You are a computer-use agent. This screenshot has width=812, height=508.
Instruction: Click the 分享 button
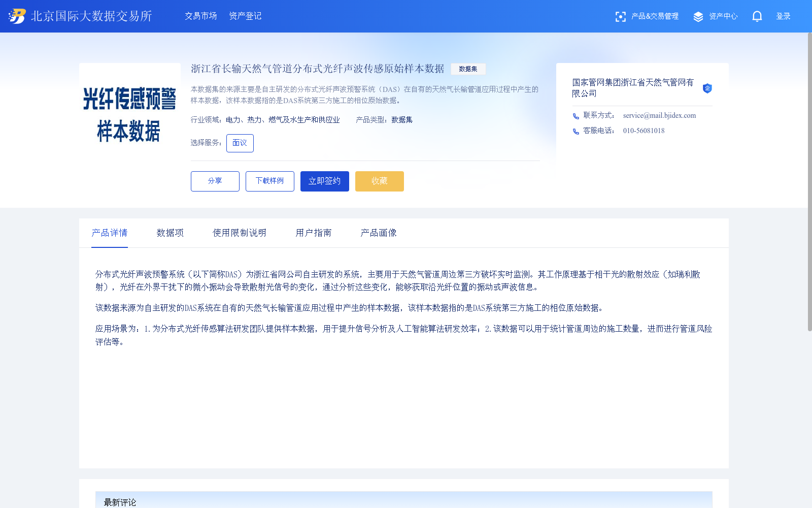(215, 181)
